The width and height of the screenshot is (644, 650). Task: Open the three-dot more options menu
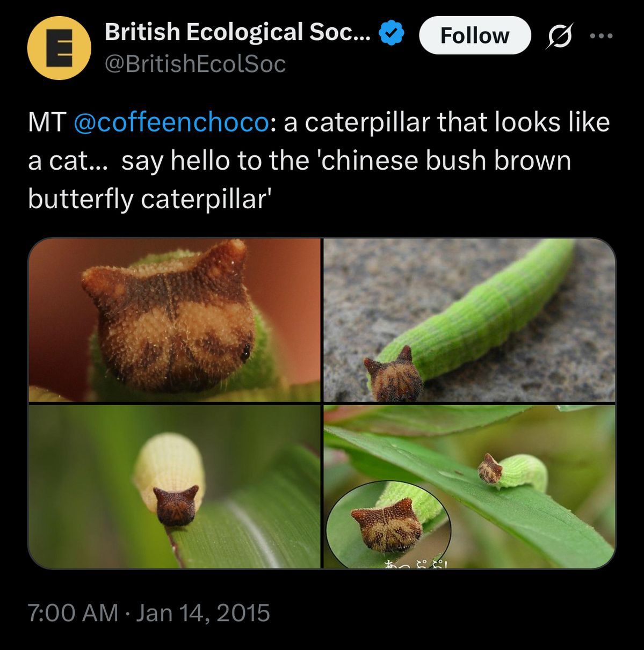(601, 36)
